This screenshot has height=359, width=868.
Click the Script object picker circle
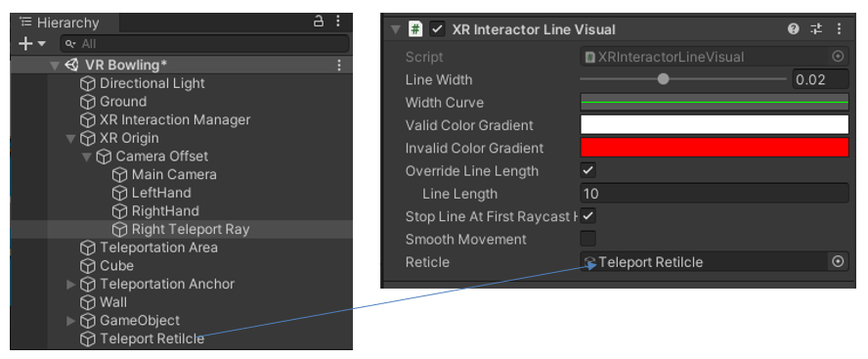pos(838,57)
